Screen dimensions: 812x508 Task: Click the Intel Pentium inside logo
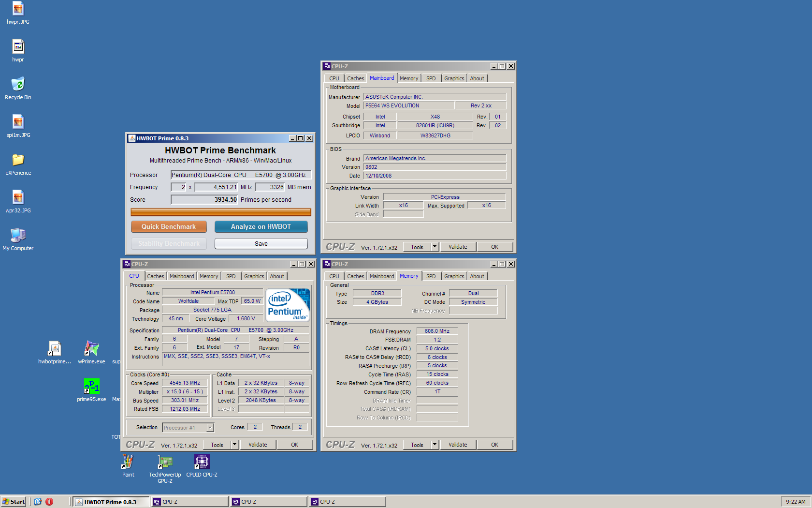[x=288, y=305]
